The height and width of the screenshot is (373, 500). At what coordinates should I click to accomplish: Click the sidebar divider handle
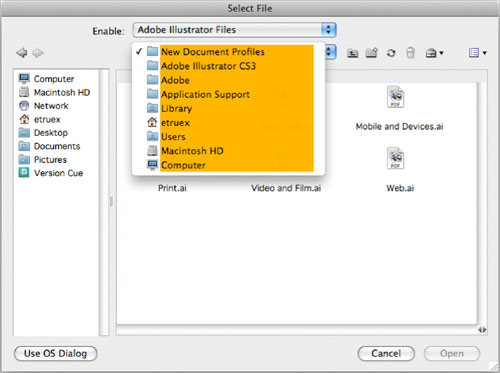(x=111, y=201)
